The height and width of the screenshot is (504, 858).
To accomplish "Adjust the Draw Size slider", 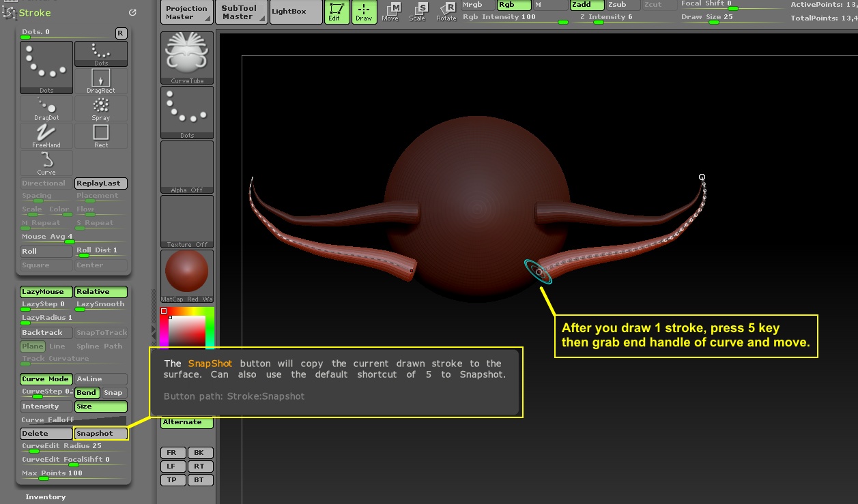I will 713,22.
